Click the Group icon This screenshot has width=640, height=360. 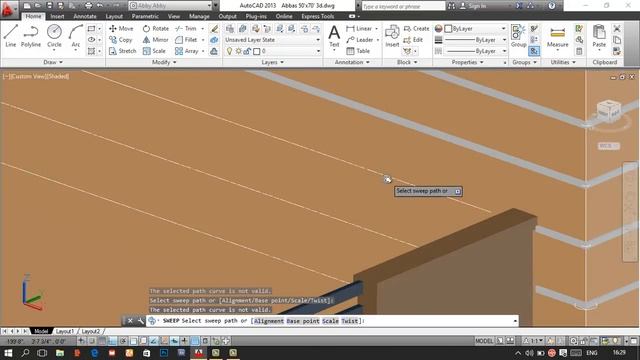518,36
